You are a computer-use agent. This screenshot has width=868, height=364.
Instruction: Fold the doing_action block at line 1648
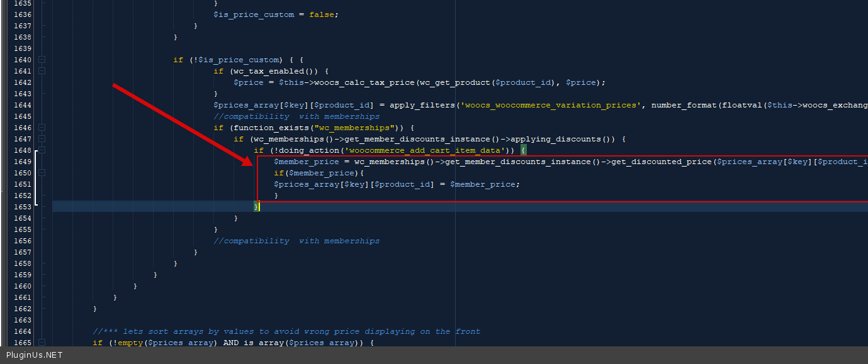pyautogui.click(x=42, y=150)
